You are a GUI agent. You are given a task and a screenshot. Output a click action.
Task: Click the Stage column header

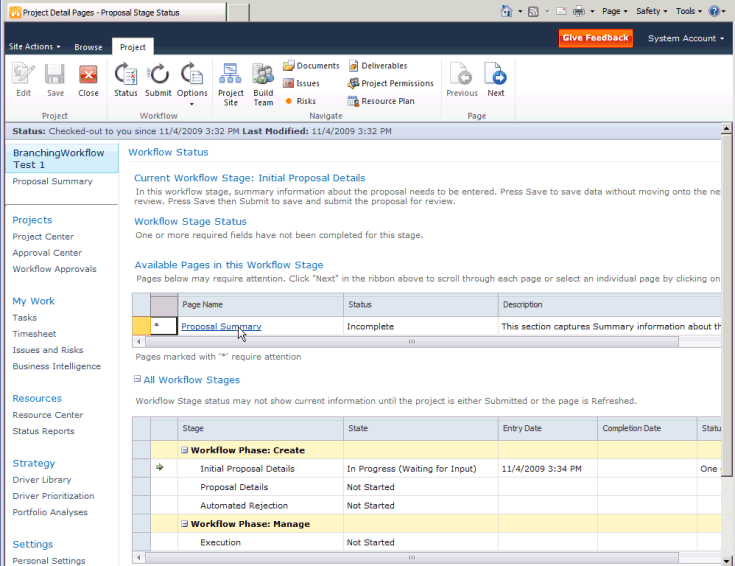point(260,428)
